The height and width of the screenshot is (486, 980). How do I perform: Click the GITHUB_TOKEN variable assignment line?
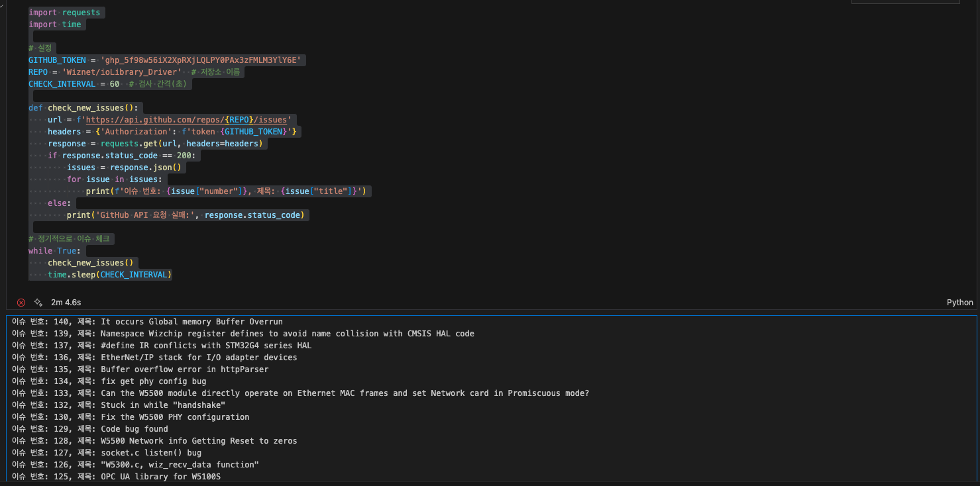pos(165,60)
